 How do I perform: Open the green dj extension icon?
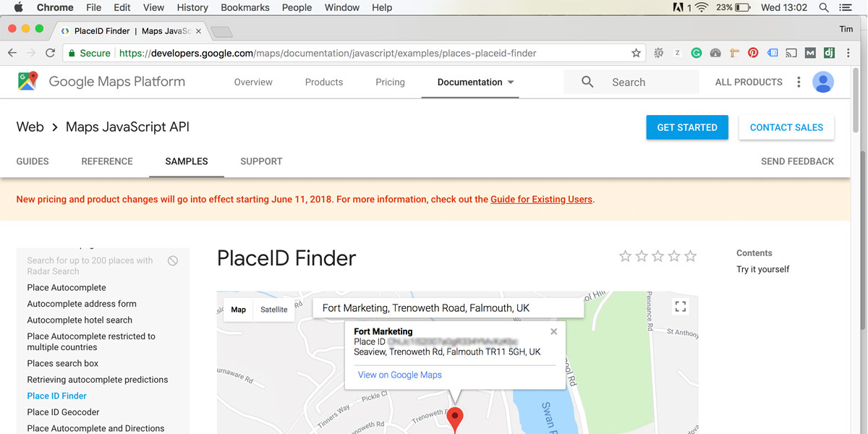[x=829, y=53]
